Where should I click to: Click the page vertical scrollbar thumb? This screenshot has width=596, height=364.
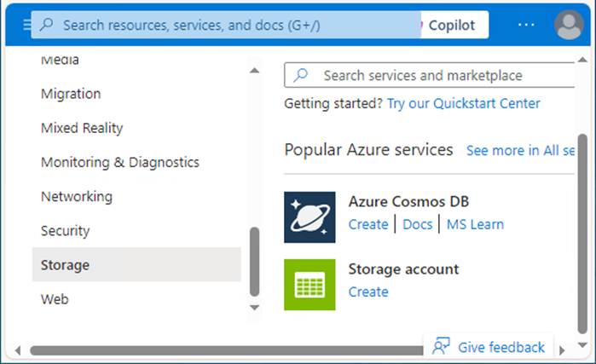pos(582,234)
